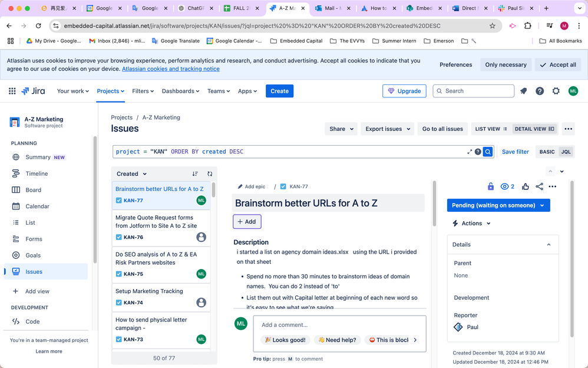
Task: Open JQL syntax help icon
Action: click(x=478, y=152)
